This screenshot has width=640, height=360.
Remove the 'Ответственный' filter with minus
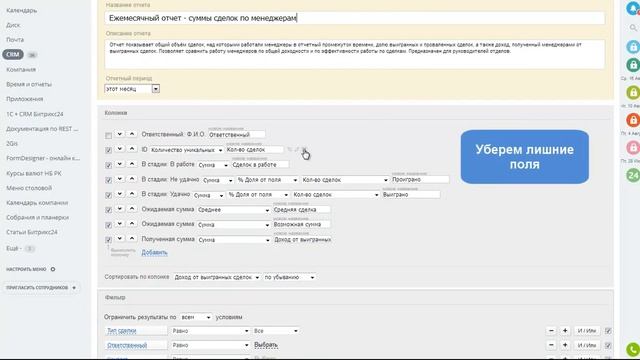tap(551, 345)
